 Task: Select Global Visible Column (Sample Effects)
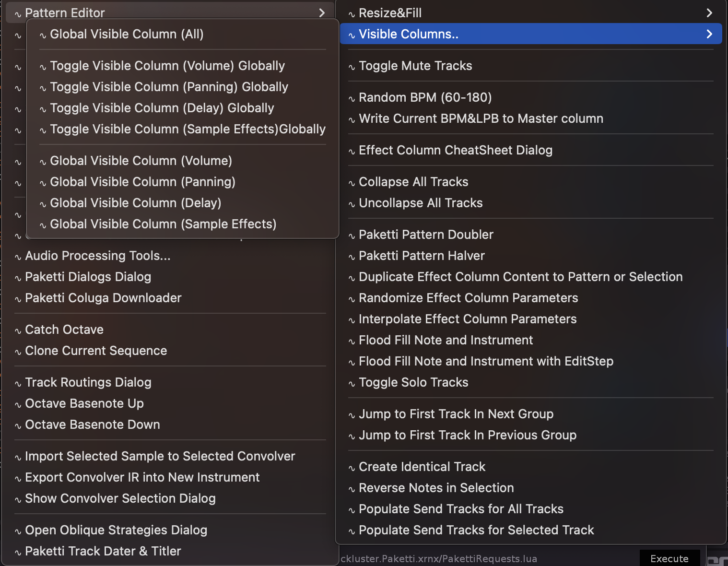pos(163,224)
